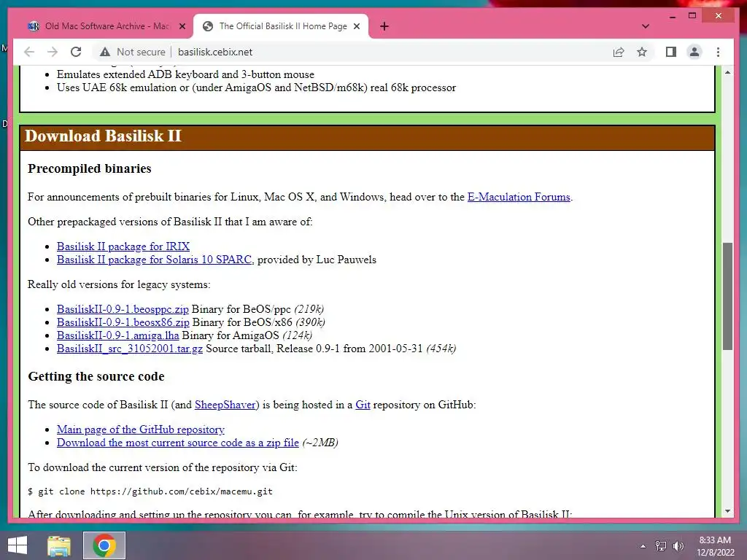Open Basilisk II package for IRIX
747x560 pixels.
[123, 246]
